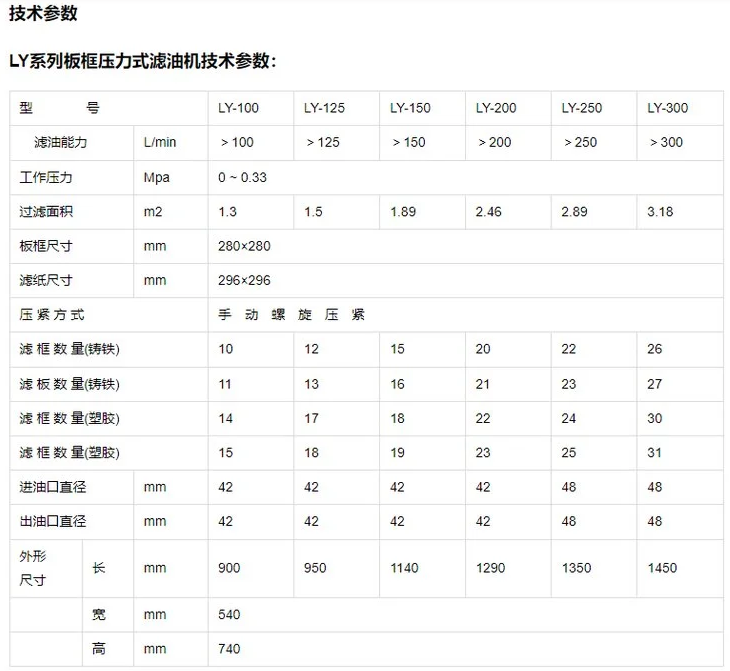Screen dimensions: 730x671
Task: Click the LY系列板框压力式滤油机技术参数 title
Action: coord(143,61)
